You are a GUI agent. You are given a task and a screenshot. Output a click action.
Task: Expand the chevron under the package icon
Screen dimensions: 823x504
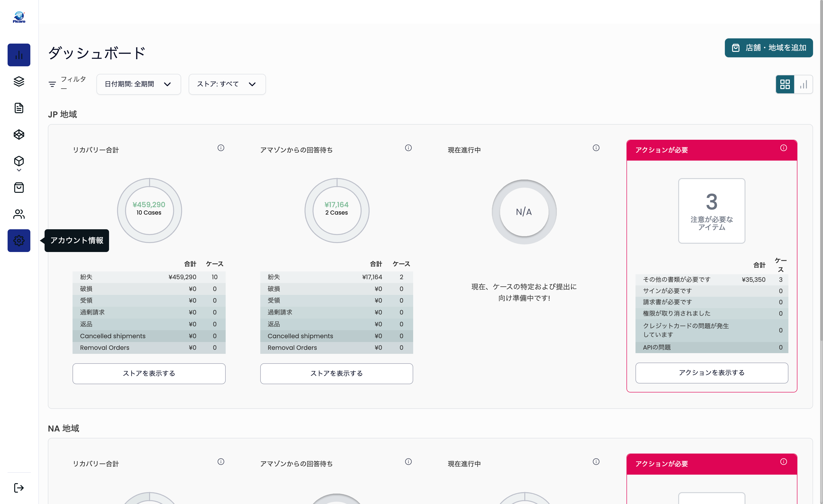(x=19, y=170)
